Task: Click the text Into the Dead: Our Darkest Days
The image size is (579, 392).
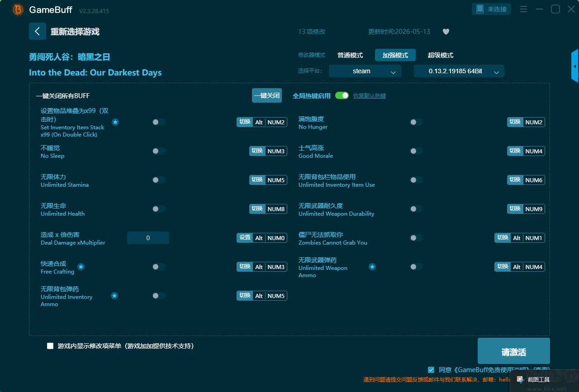Action: pyautogui.click(x=95, y=72)
